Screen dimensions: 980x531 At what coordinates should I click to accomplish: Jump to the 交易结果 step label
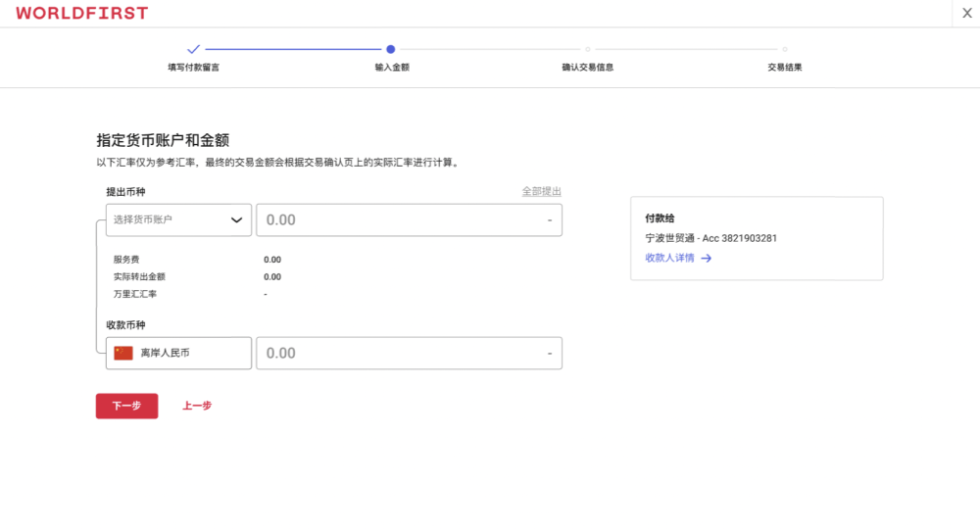785,68
